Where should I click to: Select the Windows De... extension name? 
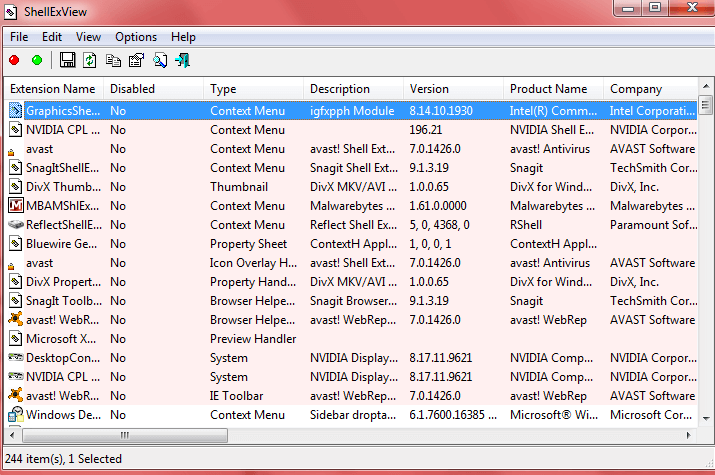tap(63, 415)
